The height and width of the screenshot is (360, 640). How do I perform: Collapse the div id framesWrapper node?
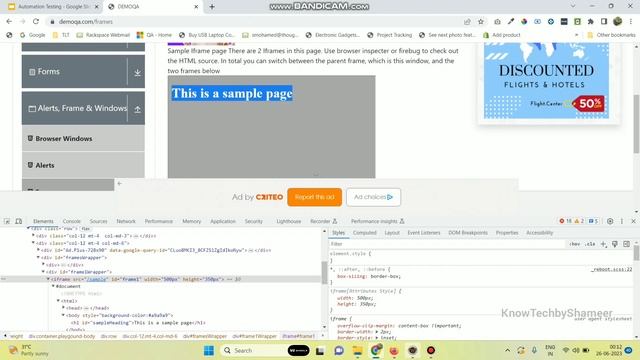click(38, 258)
